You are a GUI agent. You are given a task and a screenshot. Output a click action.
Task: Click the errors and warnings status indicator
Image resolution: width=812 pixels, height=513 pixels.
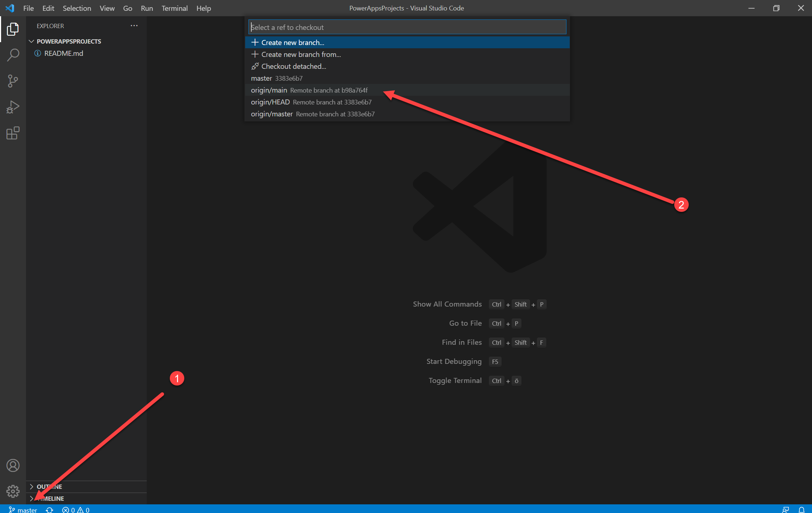pyautogui.click(x=76, y=509)
